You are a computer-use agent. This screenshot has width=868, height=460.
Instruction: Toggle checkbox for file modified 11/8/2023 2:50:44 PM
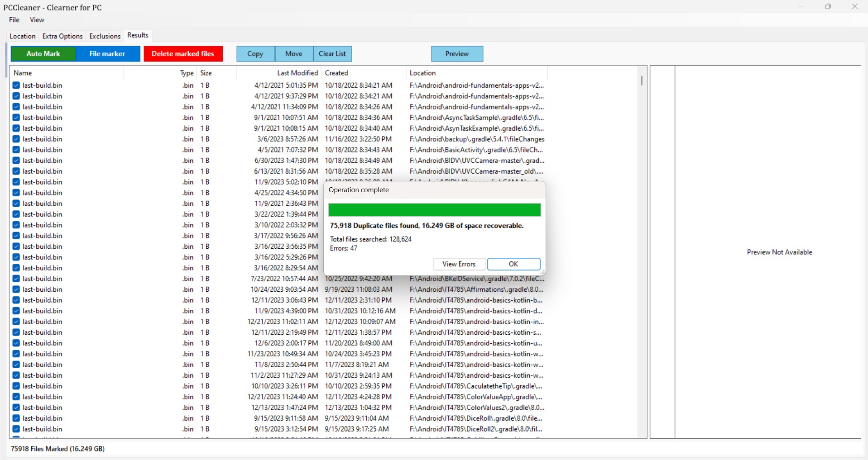pos(16,365)
